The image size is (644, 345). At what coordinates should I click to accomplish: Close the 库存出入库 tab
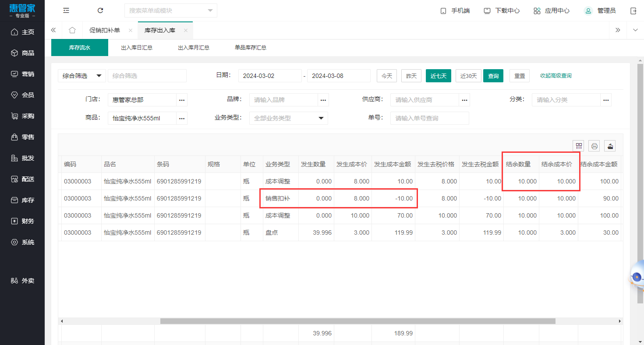[x=186, y=30]
